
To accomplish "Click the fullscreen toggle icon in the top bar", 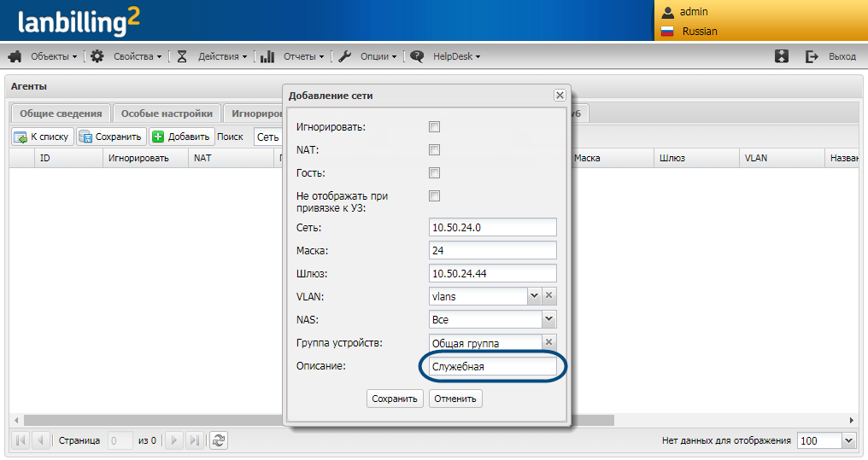I will (x=782, y=55).
